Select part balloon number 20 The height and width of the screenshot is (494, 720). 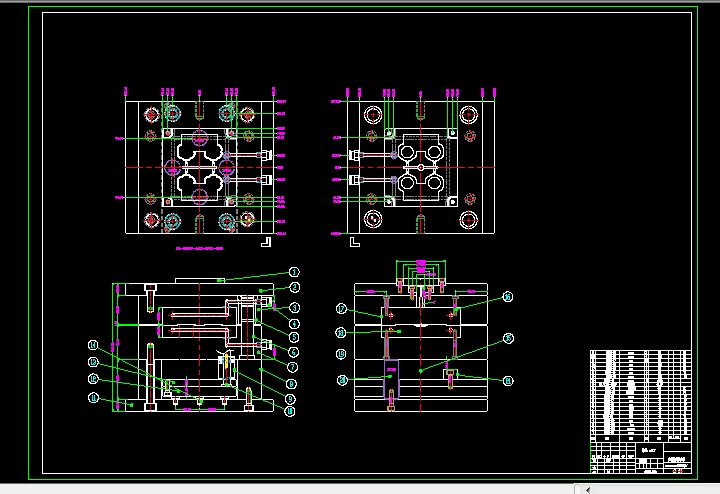click(x=342, y=380)
